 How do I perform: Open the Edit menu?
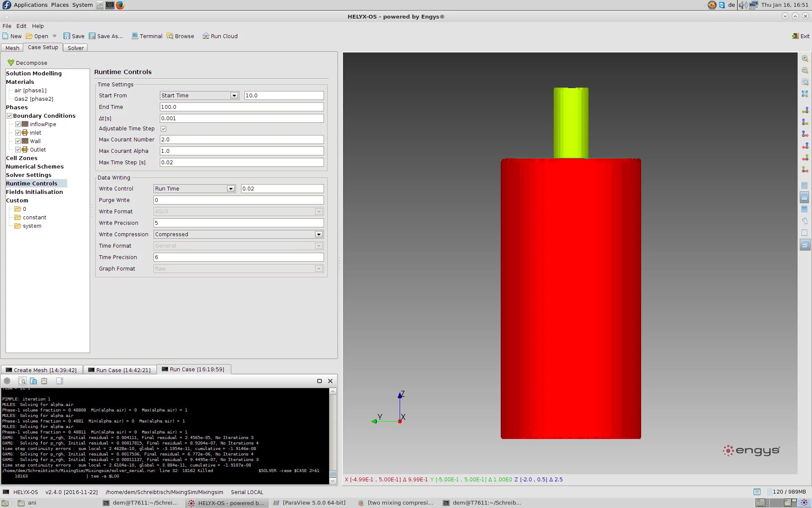pos(21,26)
